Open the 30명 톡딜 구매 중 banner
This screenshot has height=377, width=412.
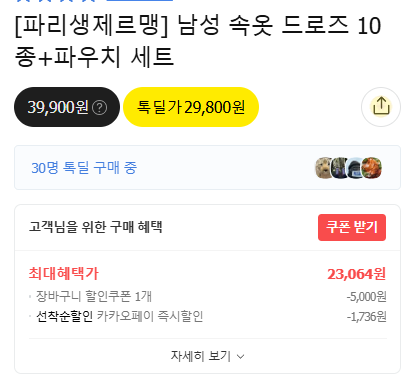pyautogui.click(x=207, y=168)
